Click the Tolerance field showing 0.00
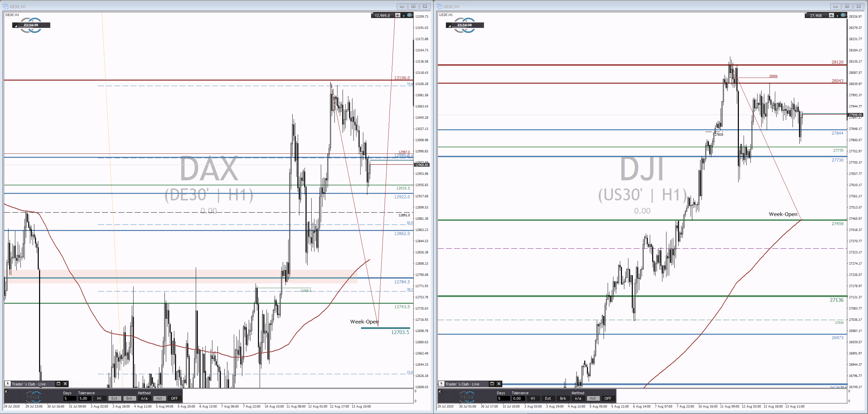The height and width of the screenshot is (414, 868). pos(518,399)
